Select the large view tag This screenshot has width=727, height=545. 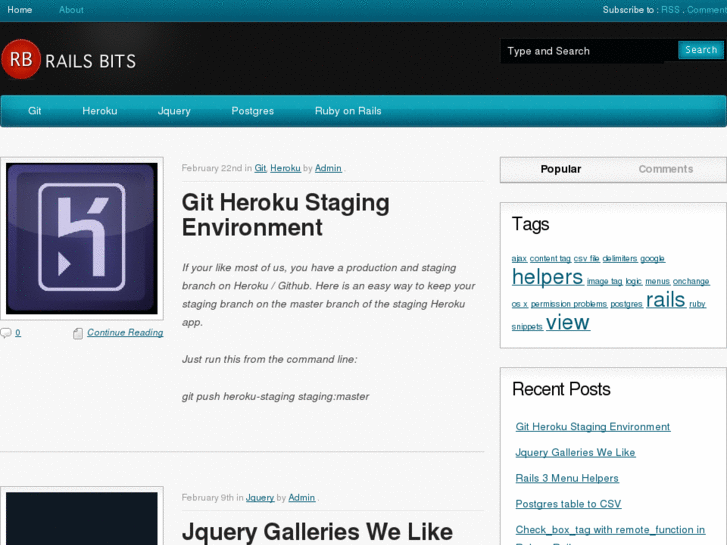[x=568, y=322]
